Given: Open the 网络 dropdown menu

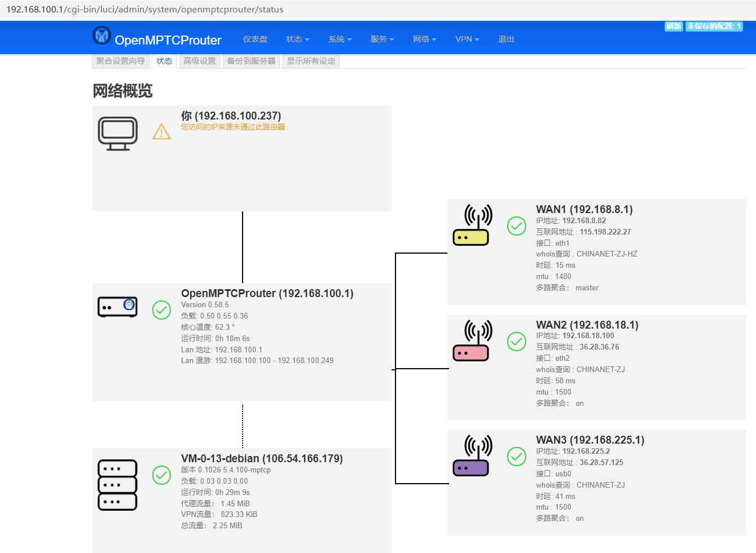Looking at the screenshot, I should point(424,39).
